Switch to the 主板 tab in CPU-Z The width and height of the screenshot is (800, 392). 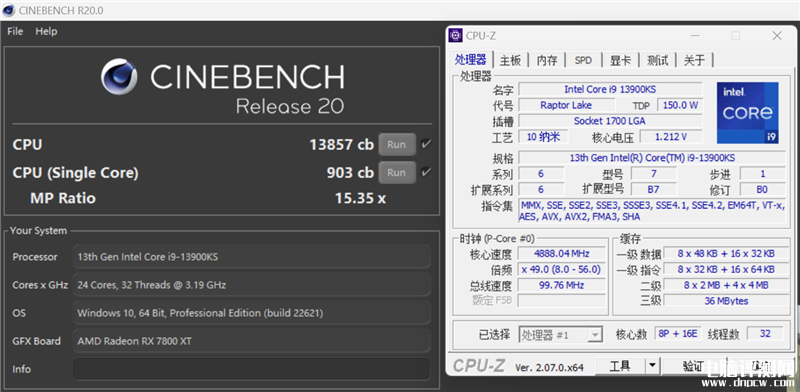point(510,60)
